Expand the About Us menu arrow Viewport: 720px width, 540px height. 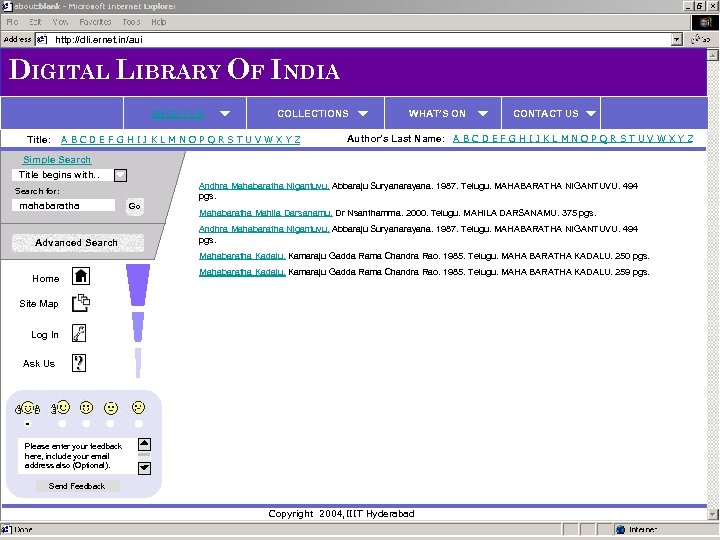pyautogui.click(x=225, y=113)
